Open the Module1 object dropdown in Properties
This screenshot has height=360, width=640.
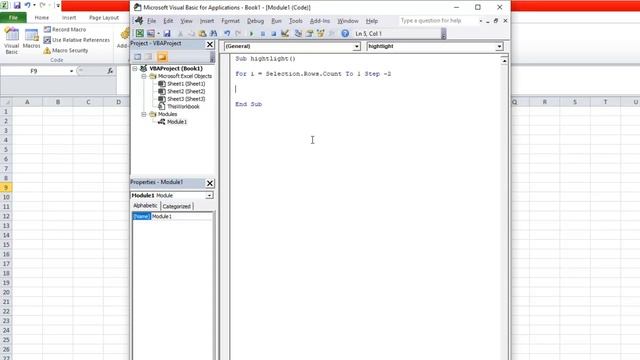(x=209, y=196)
